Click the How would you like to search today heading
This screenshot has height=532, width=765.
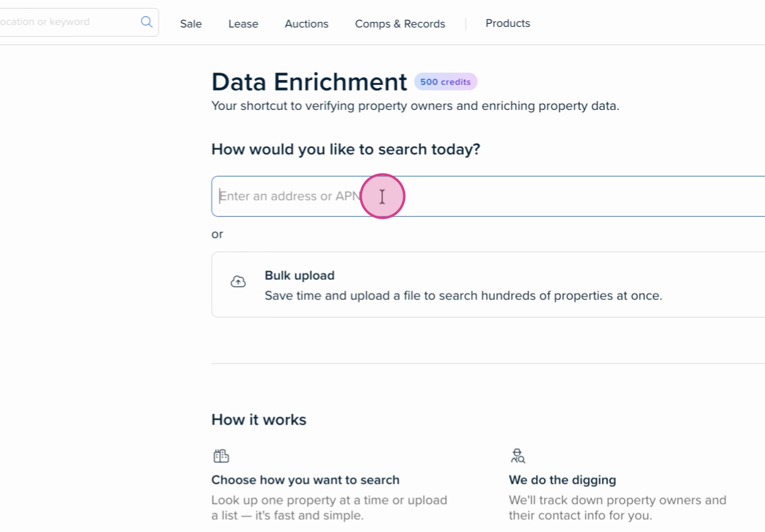[x=345, y=149]
